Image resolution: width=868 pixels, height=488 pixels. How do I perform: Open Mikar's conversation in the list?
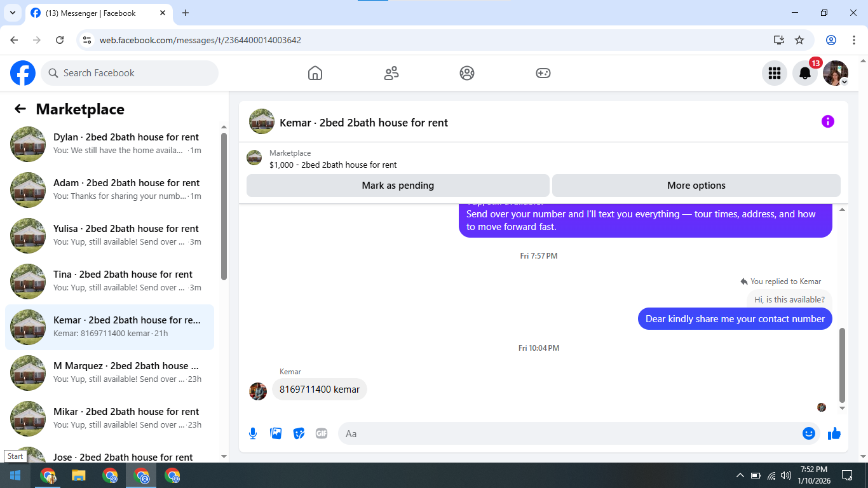pos(109,419)
